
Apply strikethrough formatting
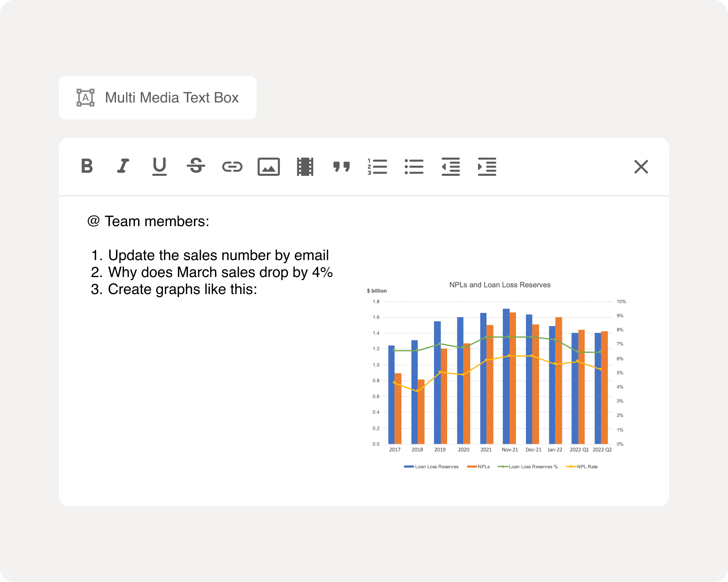[196, 166]
